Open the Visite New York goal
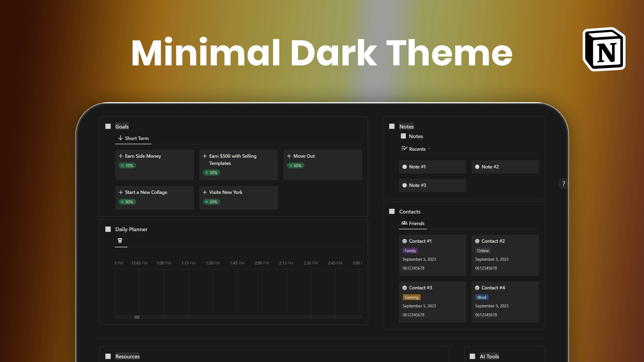The image size is (644, 362). pyautogui.click(x=226, y=192)
